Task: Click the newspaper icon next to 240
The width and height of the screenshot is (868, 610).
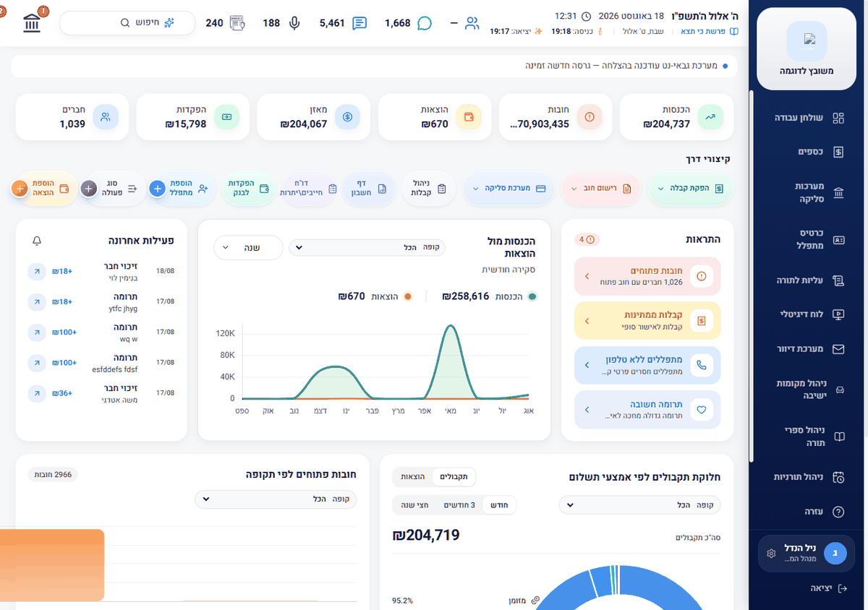Action: pyautogui.click(x=237, y=23)
